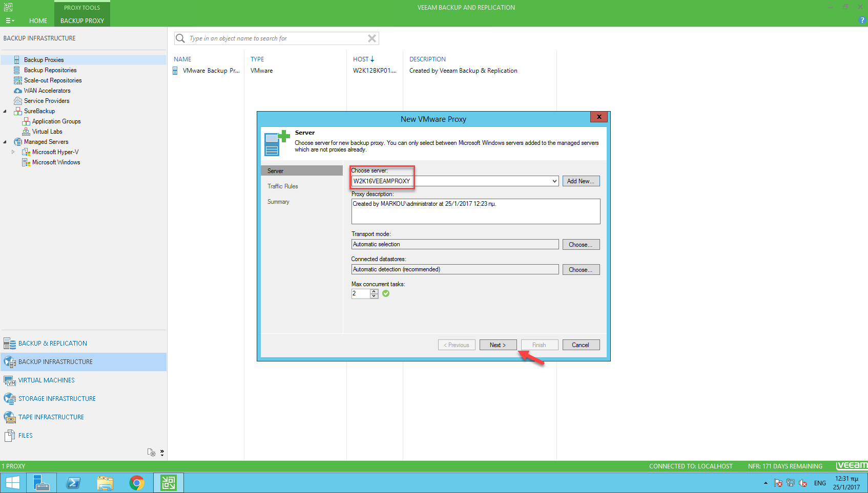Click the ENG language indicator
The height and width of the screenshot is (493, 868).
820,483
